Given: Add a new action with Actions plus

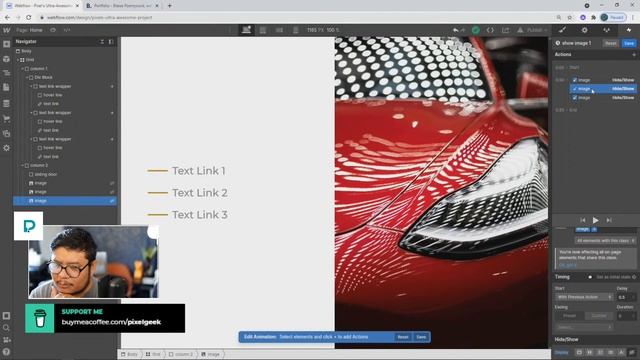Looking at the screenshot, I should 634,54.
